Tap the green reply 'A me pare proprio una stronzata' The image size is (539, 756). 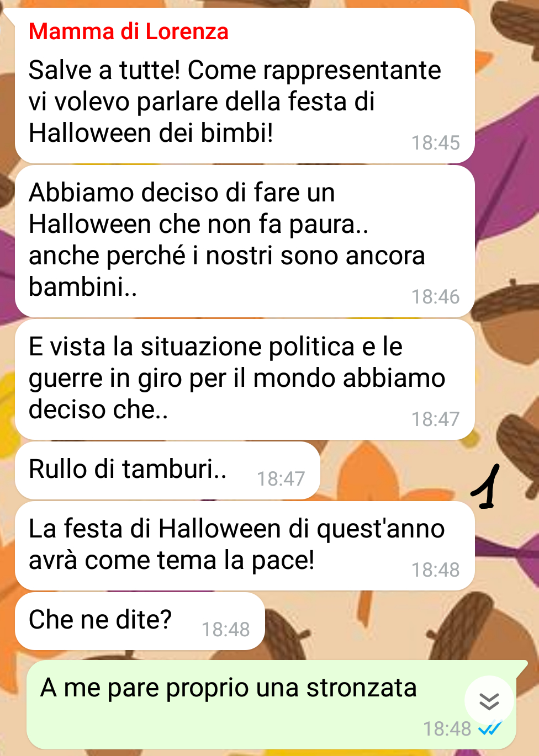271,704
